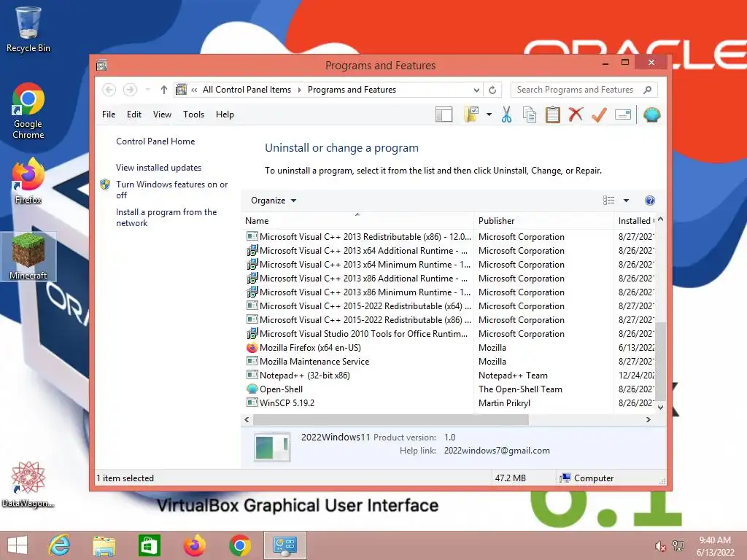This screenshot has width=747, height=560.
Task: Open the Recycle Bin desktop icon
Action: click(28, 29)
